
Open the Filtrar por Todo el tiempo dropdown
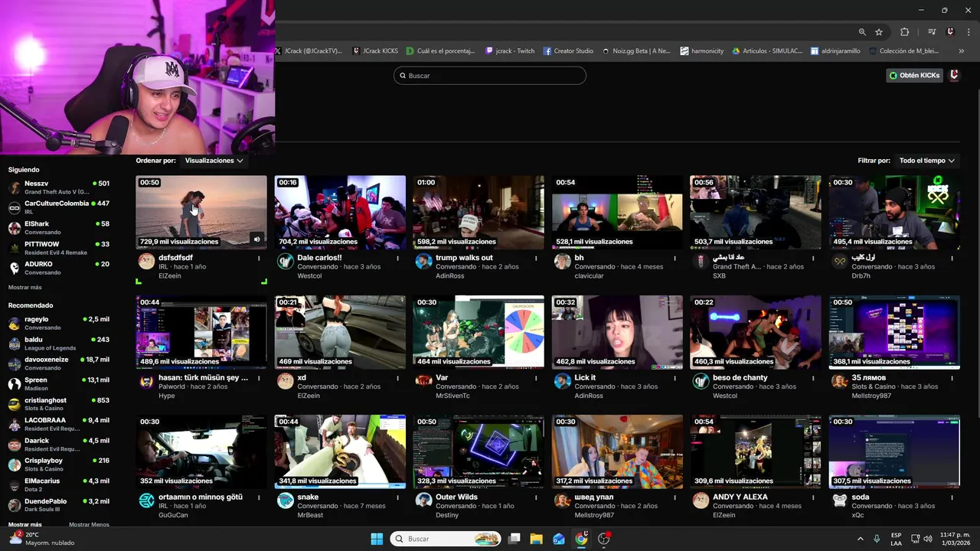pos(927,161)
